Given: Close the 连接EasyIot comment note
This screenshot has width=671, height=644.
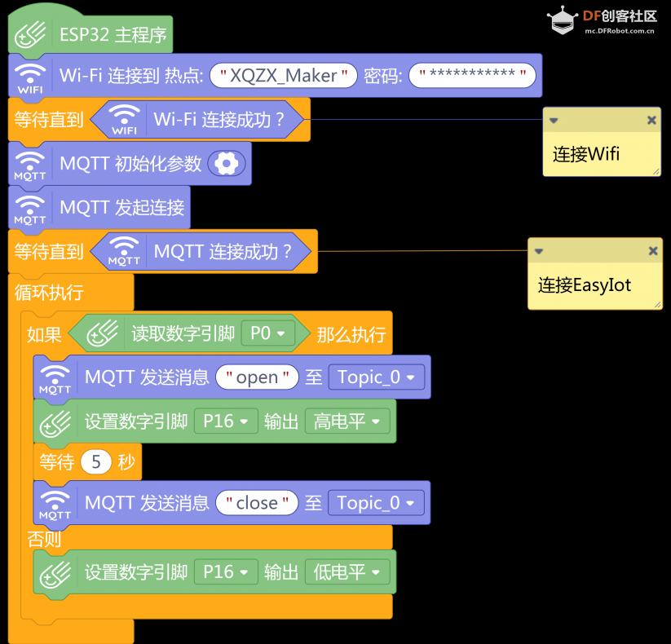Looking at the screenshot, I should point(653,251).
